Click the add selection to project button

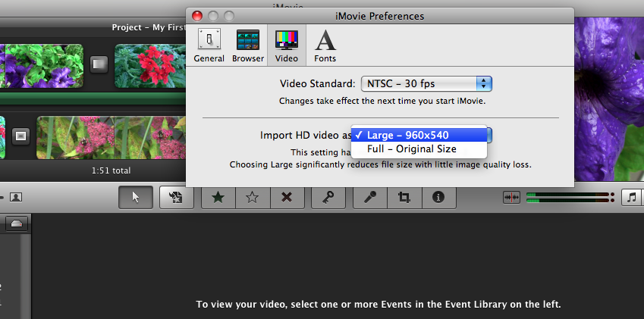pyautogui.click(x=177, y=198)
